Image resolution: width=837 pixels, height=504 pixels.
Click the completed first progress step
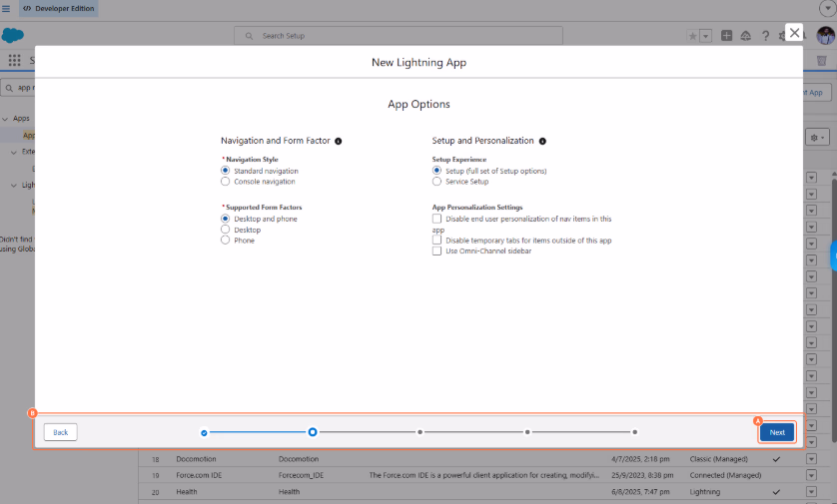pyautogui.click(x=204, y=433)
